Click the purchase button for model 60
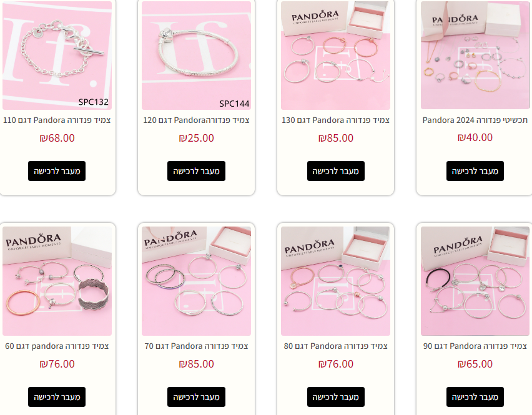Image resolution: width=532 pixels, height=415 pixels. [57, 397]
